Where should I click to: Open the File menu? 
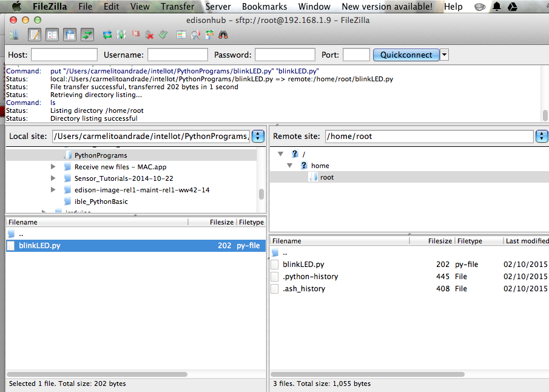click(86, 6)
